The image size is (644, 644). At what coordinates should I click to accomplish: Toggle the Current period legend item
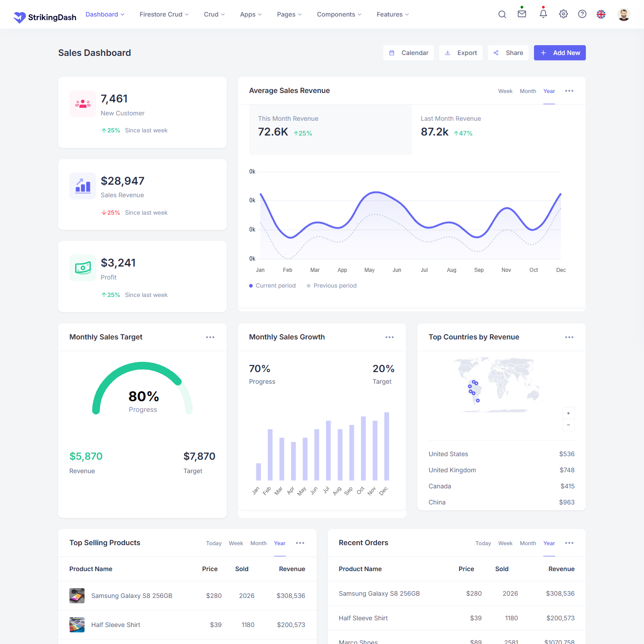tap(272, 286)
